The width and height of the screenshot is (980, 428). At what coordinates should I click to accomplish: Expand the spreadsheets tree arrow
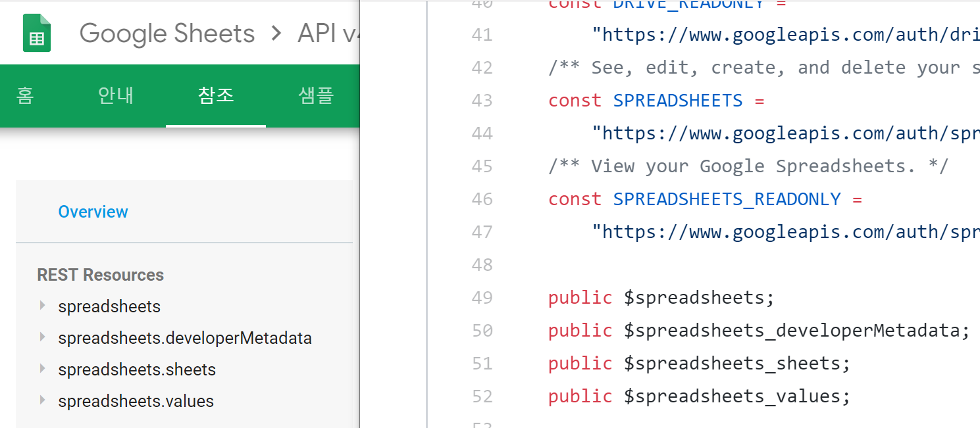(x=43, y=306)
